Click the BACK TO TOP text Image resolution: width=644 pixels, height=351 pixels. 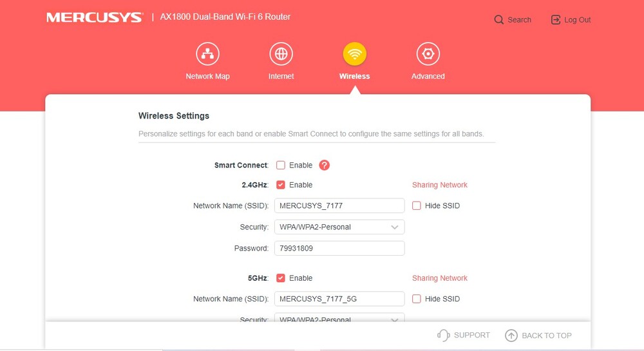[547, 336]
